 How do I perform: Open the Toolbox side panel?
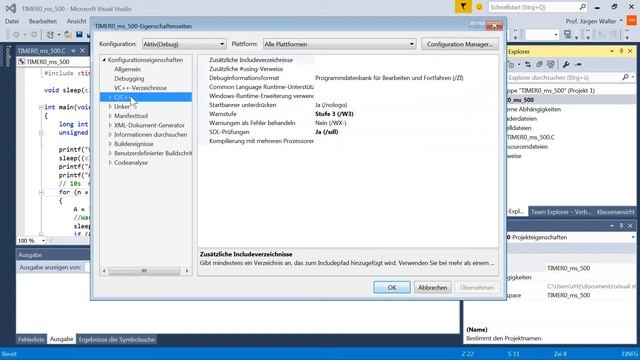click(7, 56)
